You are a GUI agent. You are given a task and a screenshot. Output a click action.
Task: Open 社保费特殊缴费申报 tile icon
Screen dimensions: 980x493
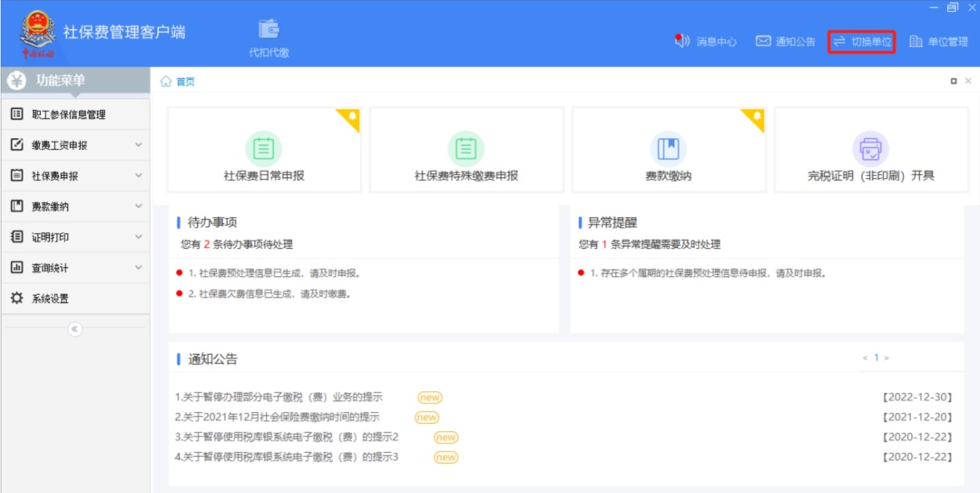tap(466, 148)
